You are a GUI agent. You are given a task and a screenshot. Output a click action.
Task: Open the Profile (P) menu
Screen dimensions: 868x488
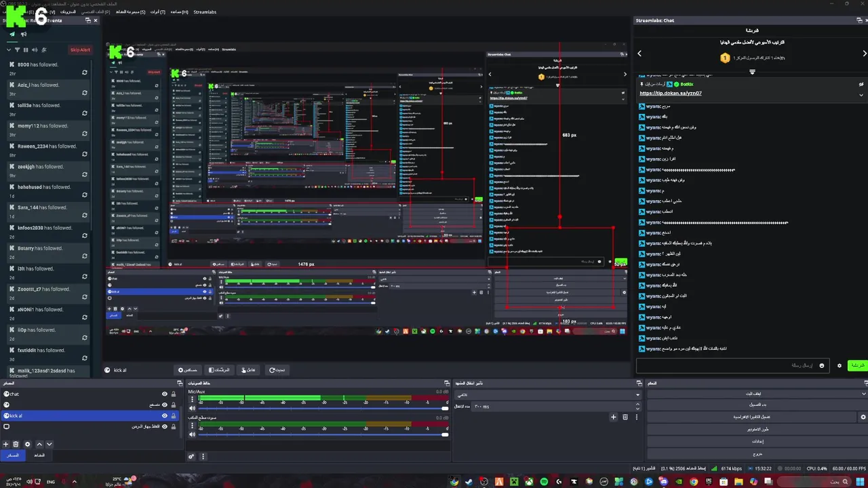pyautogui.click(x=96, y=12)
